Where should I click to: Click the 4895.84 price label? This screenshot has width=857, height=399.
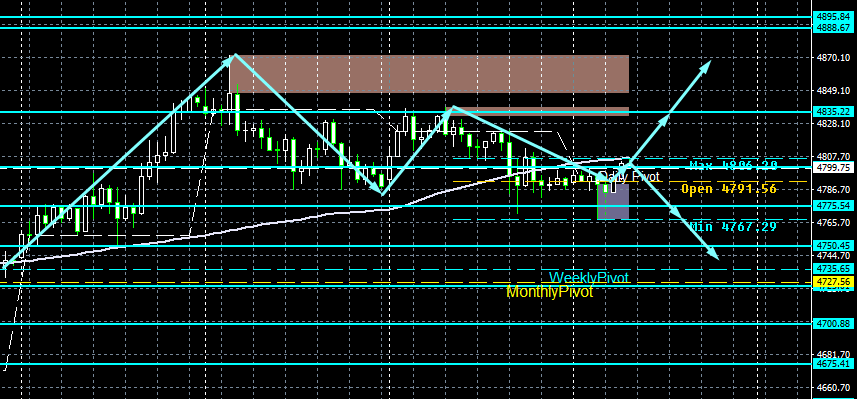click(x=833, y=17)
